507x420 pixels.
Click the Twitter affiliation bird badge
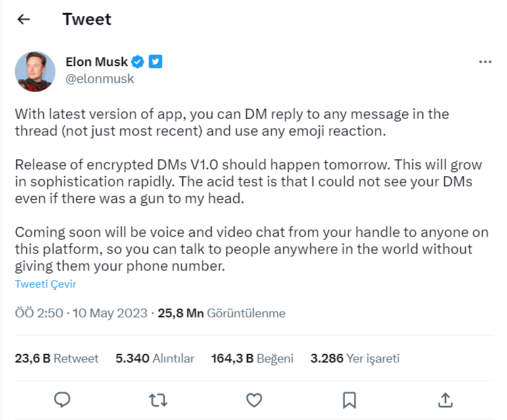[155, 61]
